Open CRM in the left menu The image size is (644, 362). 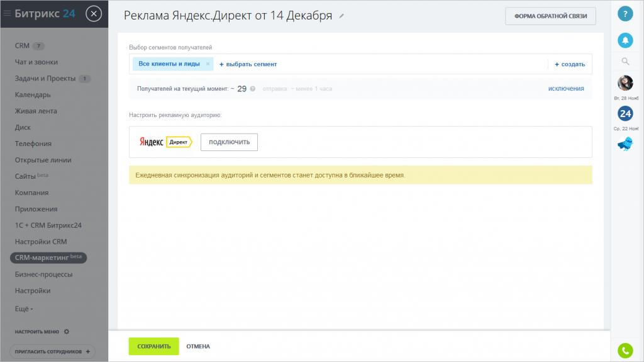[22, 46]
